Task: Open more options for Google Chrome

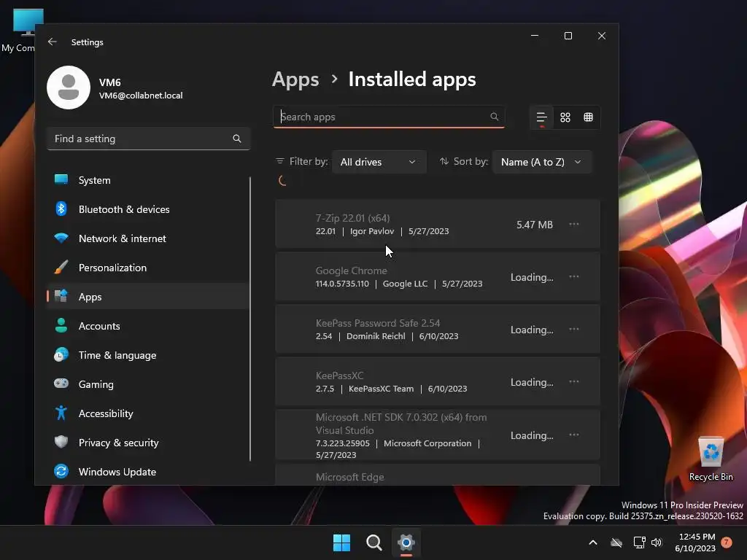Action: [574, 276]
